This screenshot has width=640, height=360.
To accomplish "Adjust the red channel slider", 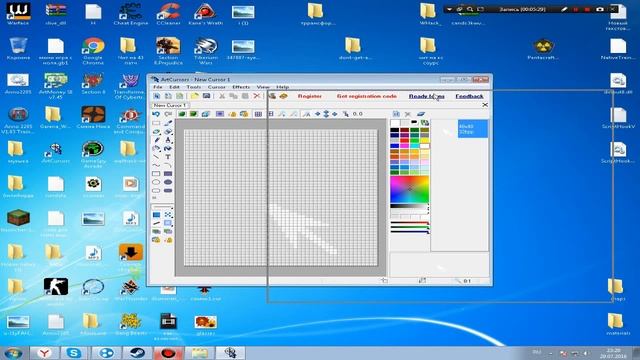I will tap(409, 223).
